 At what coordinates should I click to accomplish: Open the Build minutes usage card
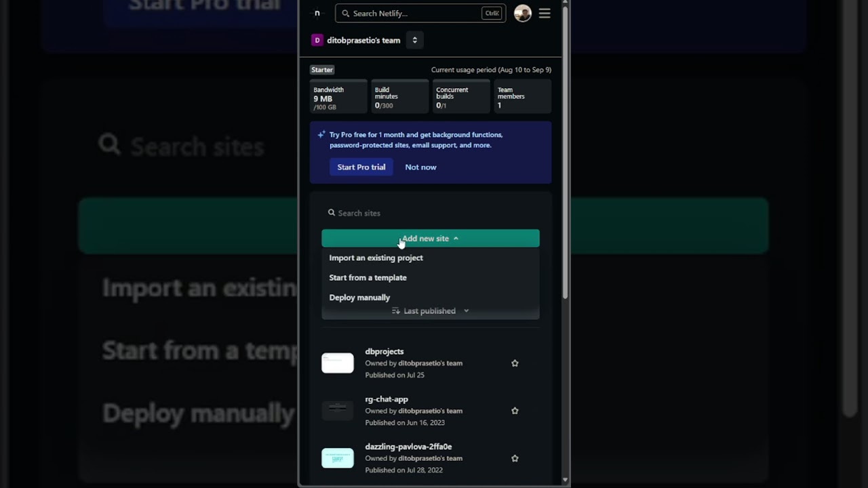tap(400, 98)
